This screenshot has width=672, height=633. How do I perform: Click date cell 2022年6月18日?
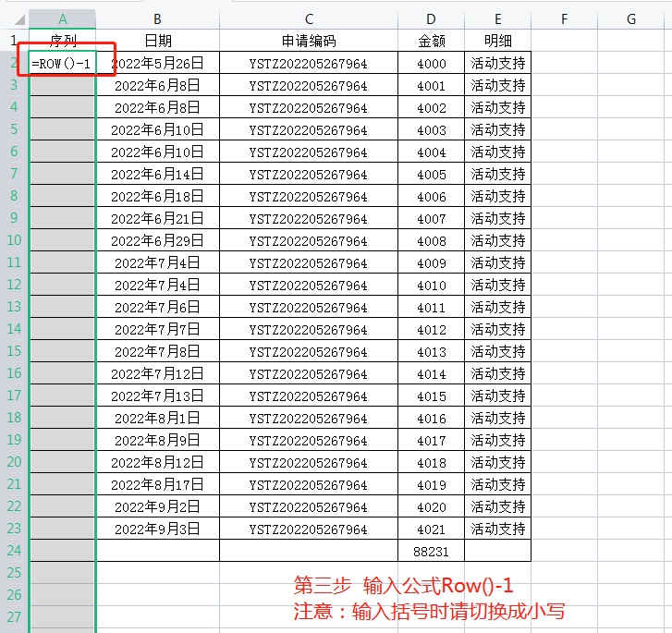pyautogui.click(x=158, y=196)
